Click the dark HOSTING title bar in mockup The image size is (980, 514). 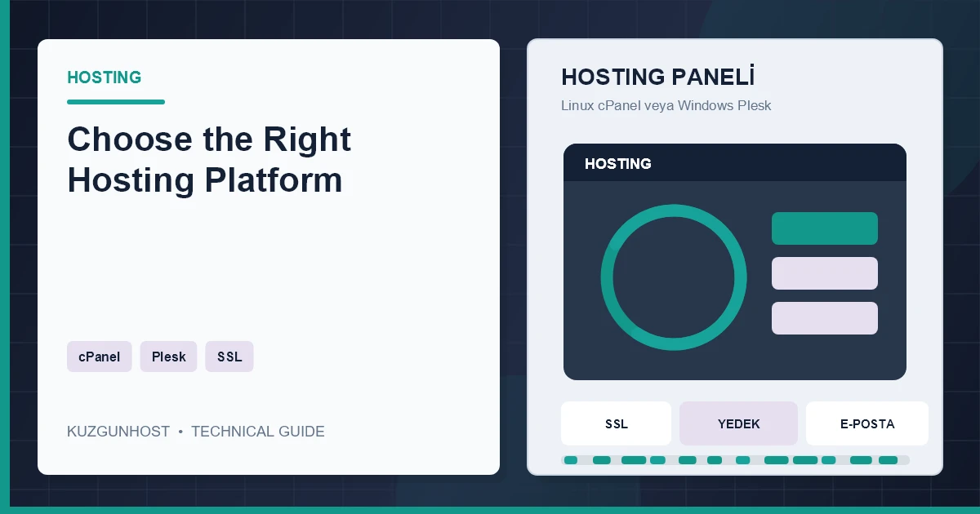(735, 163)
